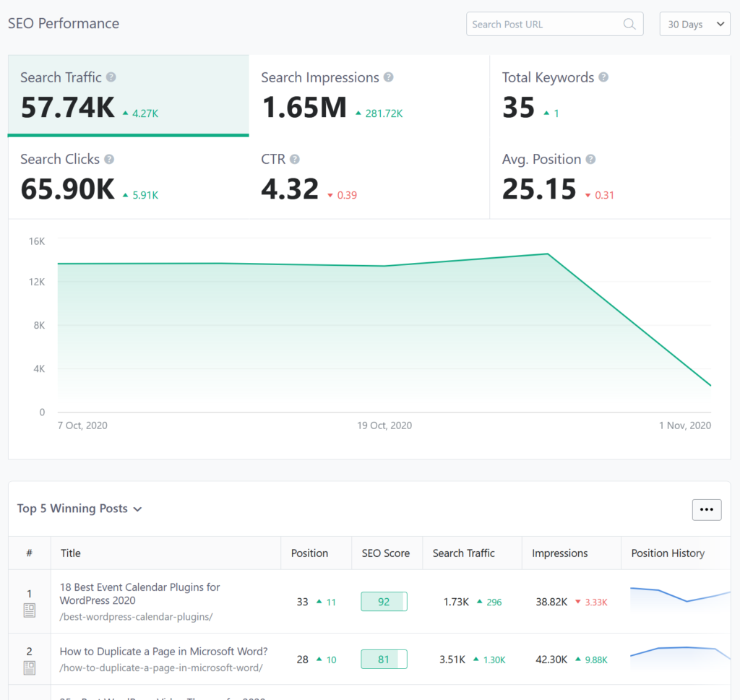Click the '7 Oct, 2020' chart axis label
This screenshot has width=740, height=700.
pos(82,425)
